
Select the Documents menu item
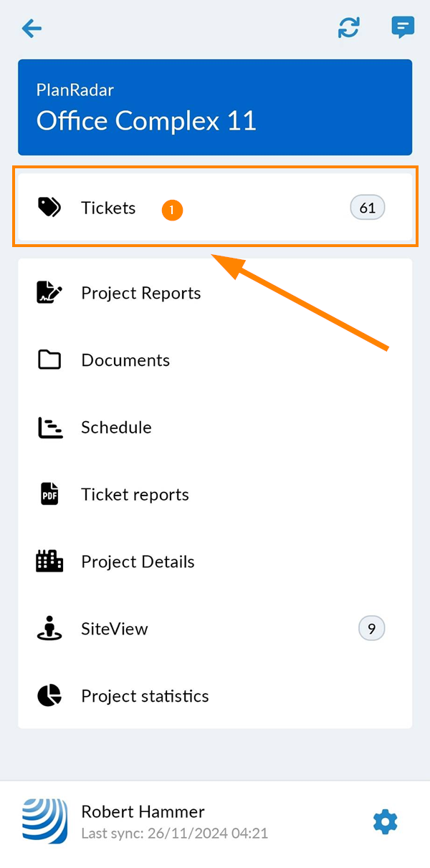tap(215, 360)
